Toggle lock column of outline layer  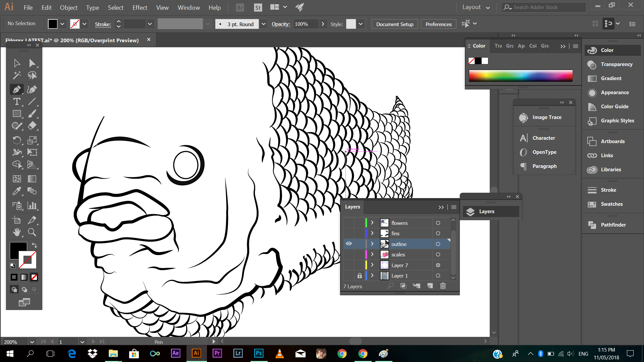pyautogui.click(x=360, y=244)
